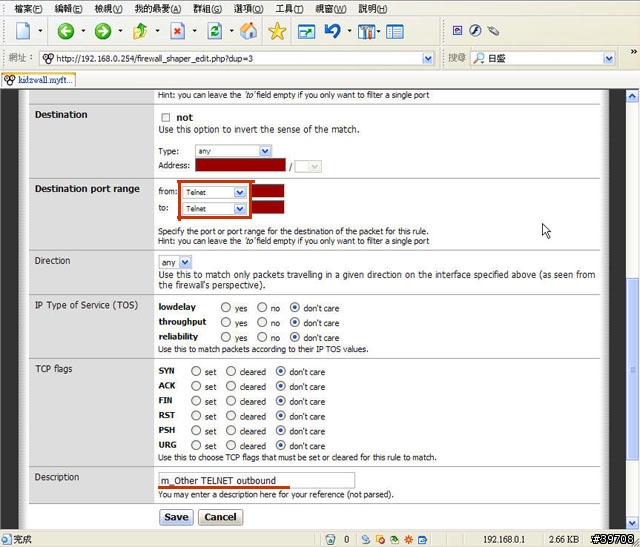This screenshot has height=547, width=640.
Task: Select 'set' for URG flag
Action: [x=196, y=445]
